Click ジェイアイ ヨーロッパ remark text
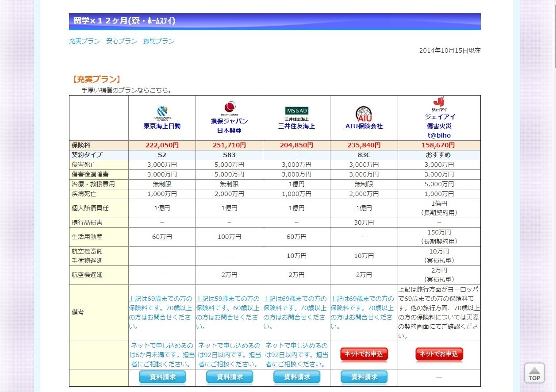Viewport: 556px width, 392px height. [x=439, y=312]
